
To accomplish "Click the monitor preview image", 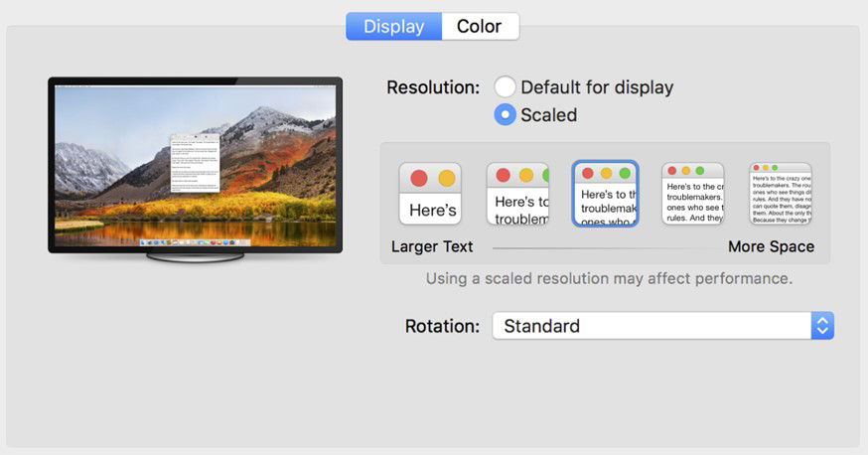I will coord(195,164).
